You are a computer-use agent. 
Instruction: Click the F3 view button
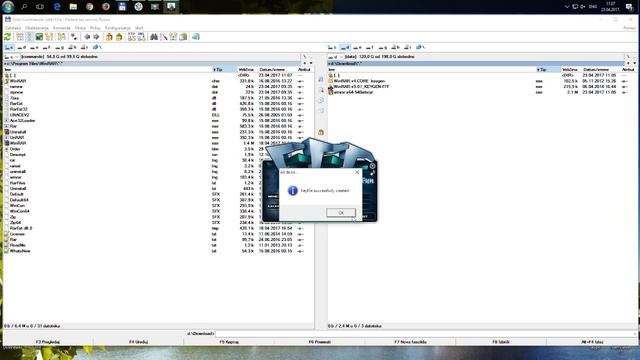coord(48,342)
